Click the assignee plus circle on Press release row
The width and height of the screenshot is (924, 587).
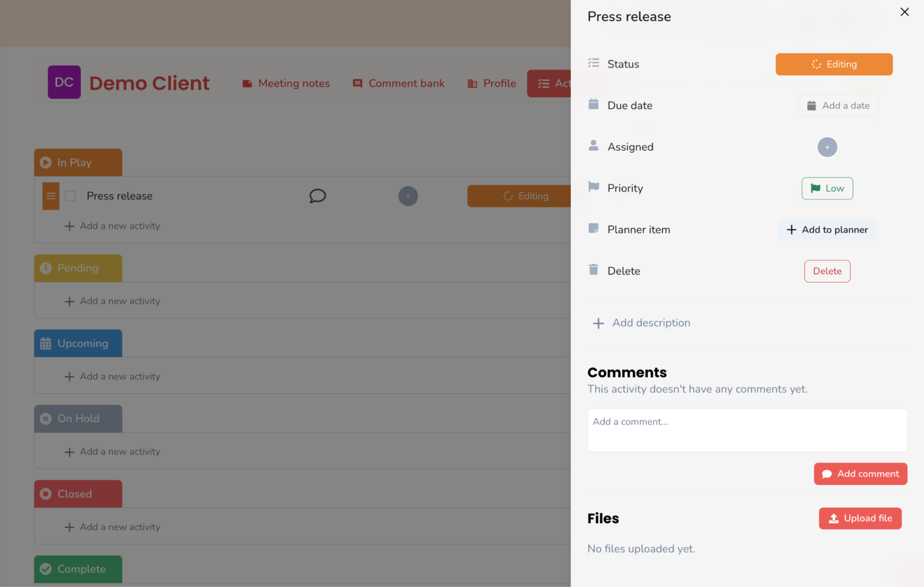click(x=408, y=196)
